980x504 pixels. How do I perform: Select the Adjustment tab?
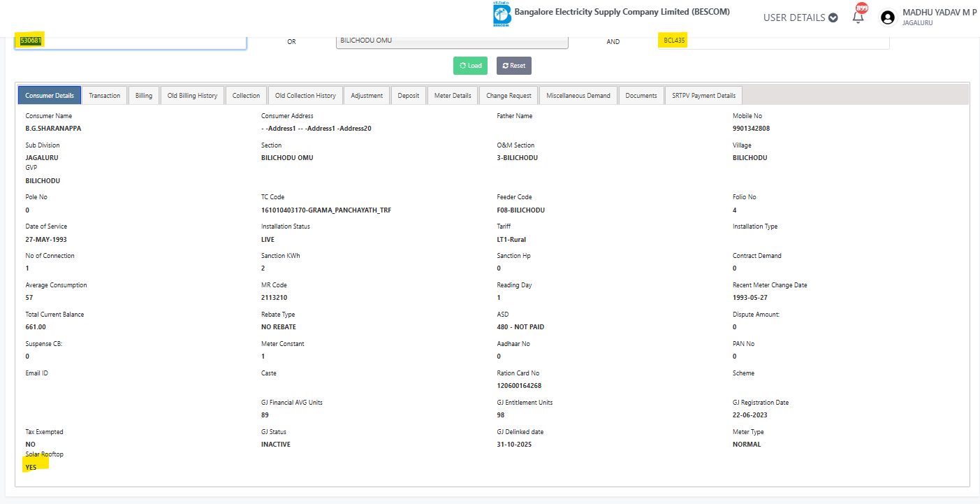coord(367,96)
